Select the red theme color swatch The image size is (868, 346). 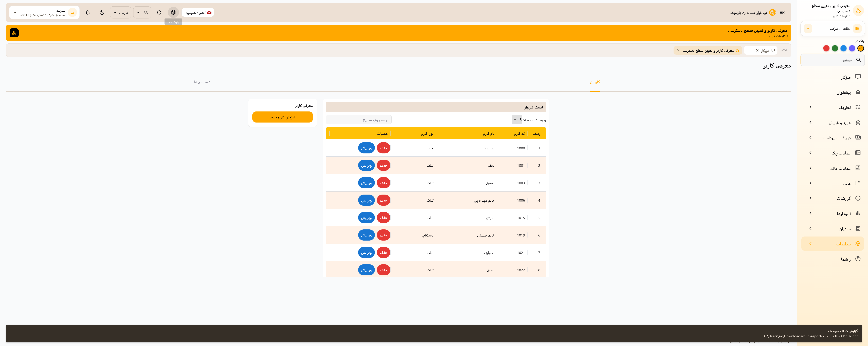coord(826,48)
